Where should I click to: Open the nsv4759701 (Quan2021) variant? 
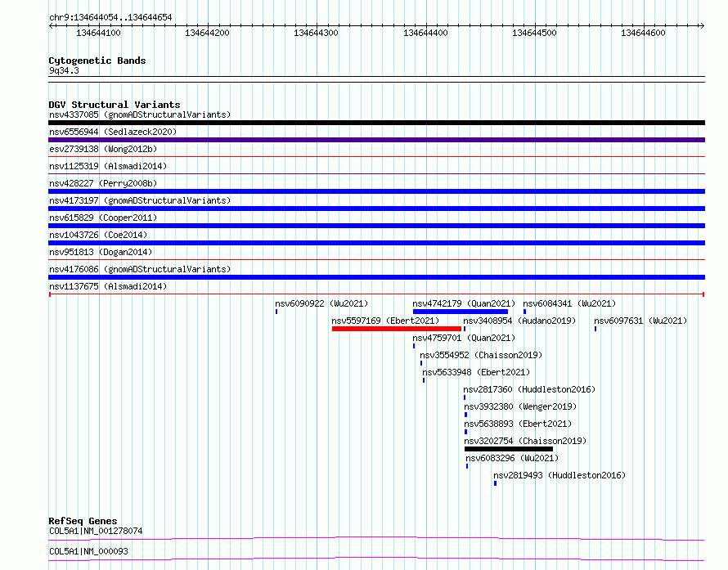click(x=464, y=338)
